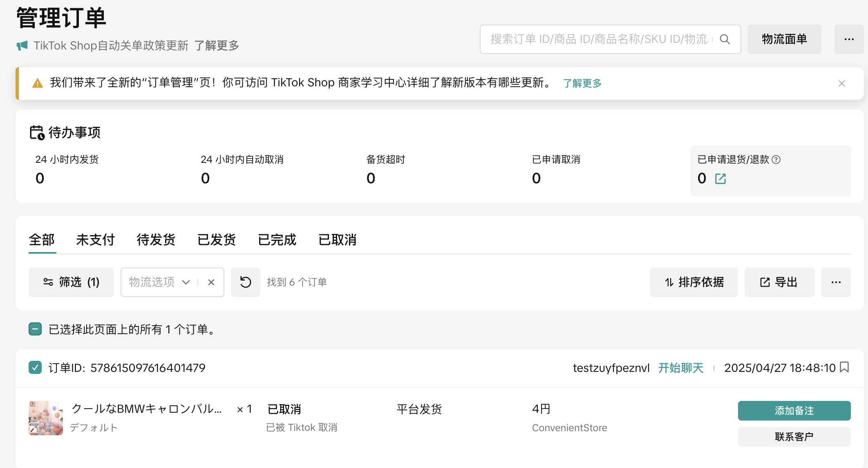
Task: Click the 开始聊天 link
Action: (x=680, y=368)
